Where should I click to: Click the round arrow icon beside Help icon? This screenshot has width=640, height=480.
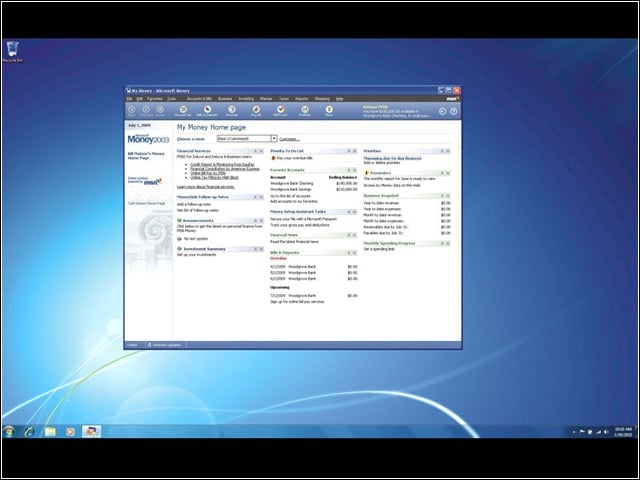442,111
